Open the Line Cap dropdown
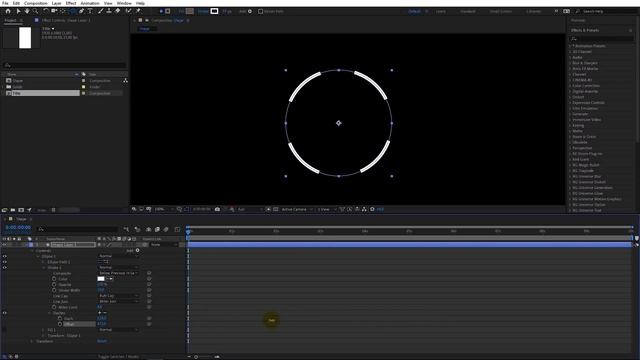Viewport: 640px width, 360px height. [x=118, y=296]
